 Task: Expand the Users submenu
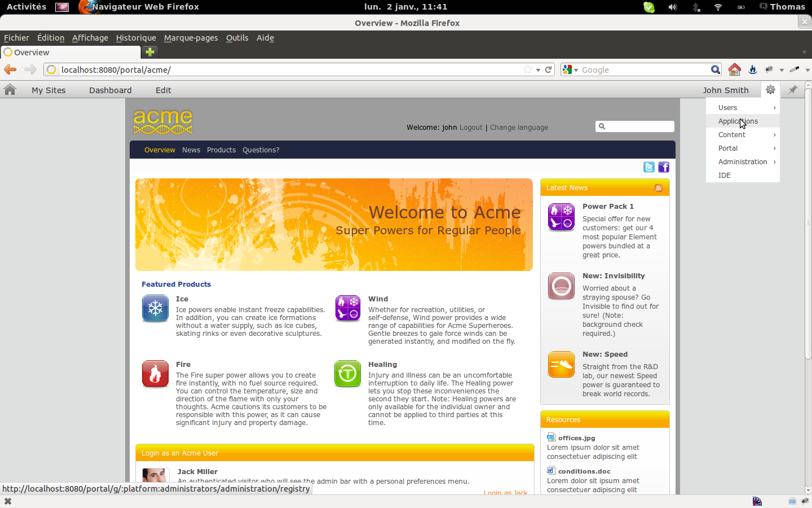pos(743,107)
